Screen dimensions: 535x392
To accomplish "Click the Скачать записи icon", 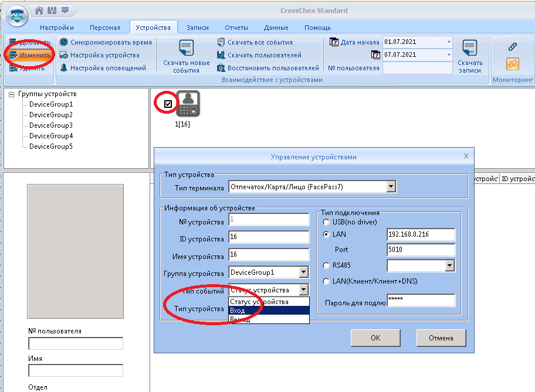I will click(x=470, y=47).
